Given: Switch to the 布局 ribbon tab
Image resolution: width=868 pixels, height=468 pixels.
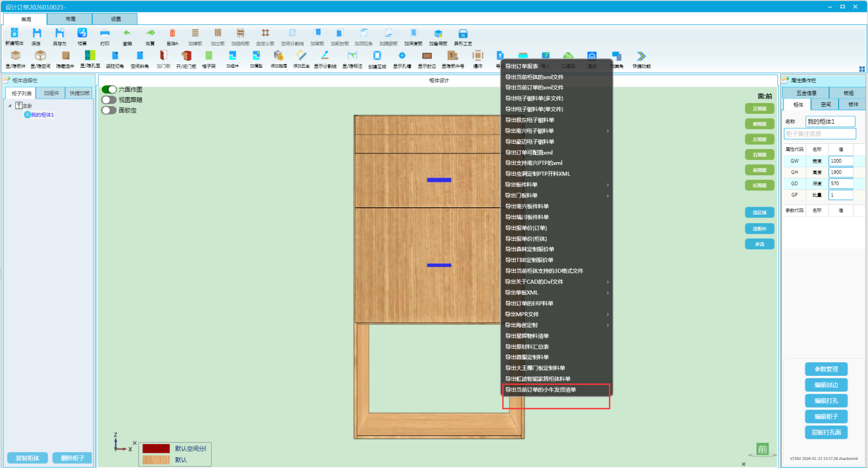Looking at the screenshot, I should click(71, 19).
